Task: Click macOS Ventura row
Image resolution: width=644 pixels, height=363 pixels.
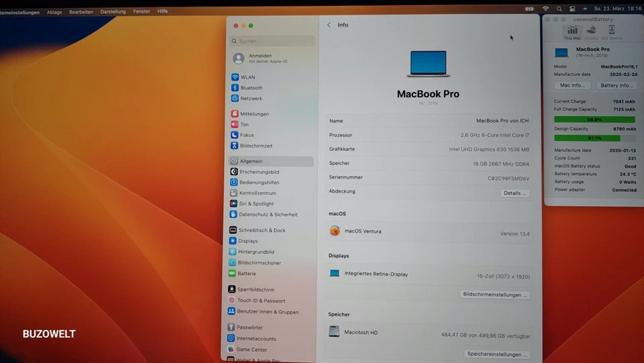Action: coord(429,231)
